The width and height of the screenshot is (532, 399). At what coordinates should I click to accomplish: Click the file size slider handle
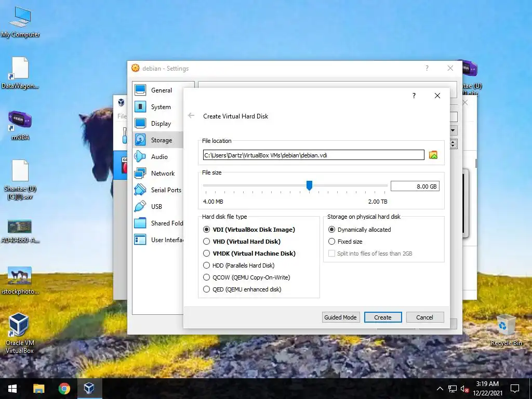pyautogui.click(x=309, y=185)
